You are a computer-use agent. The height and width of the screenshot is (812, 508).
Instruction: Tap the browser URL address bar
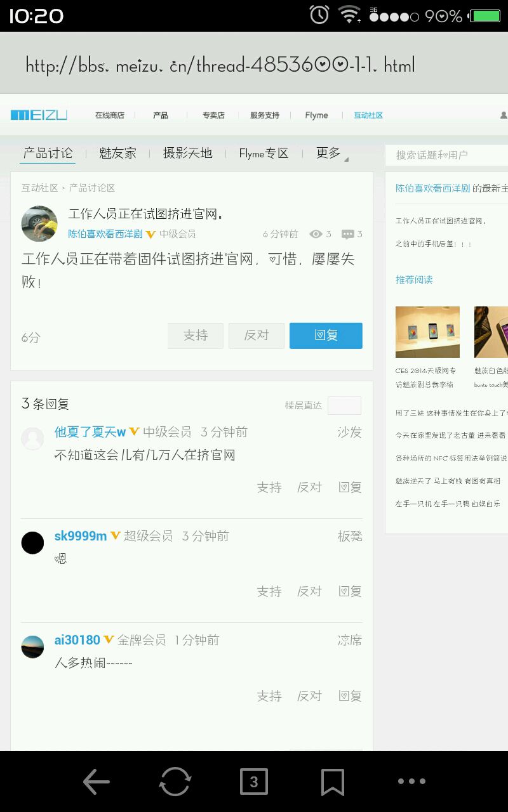point(254,65)
